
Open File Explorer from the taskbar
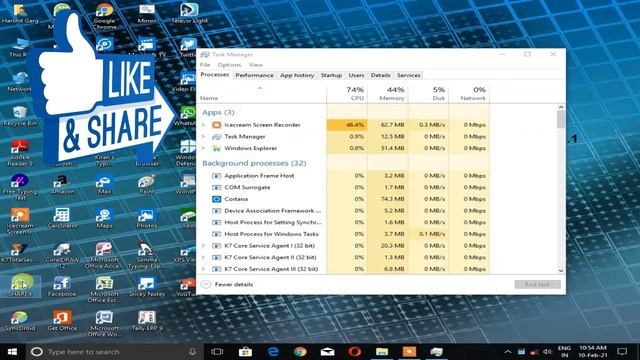382,351
